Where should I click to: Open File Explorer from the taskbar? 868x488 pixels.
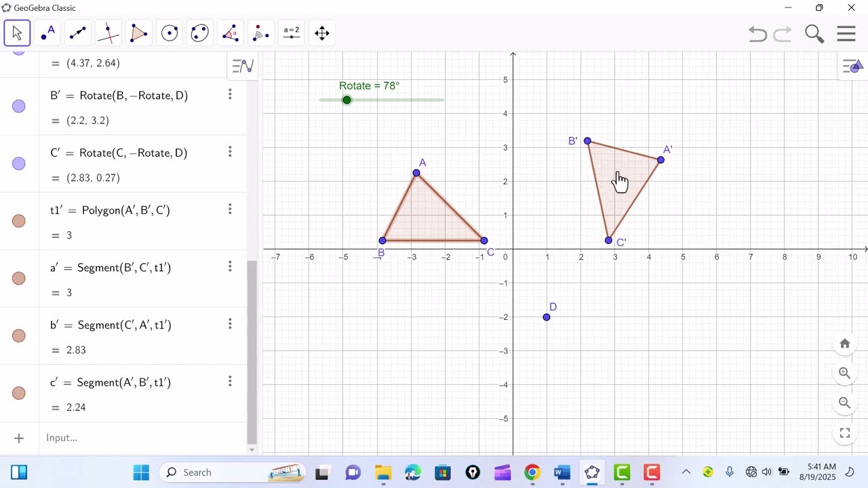[383, 472]
